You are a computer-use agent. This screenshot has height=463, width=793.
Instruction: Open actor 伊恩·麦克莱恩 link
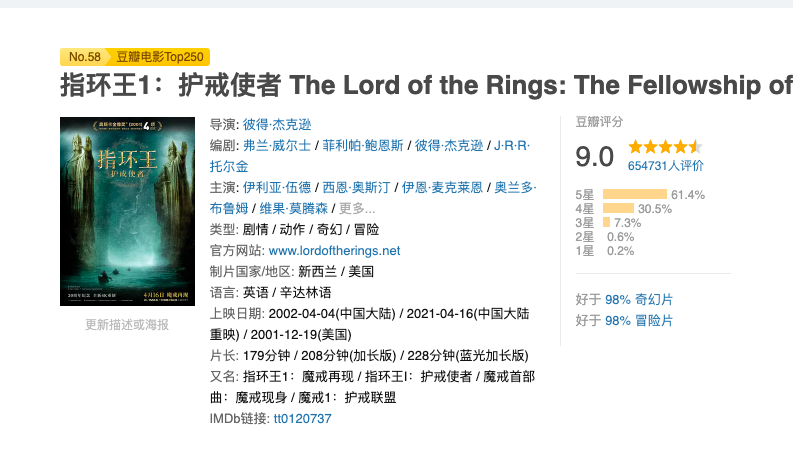point(442,188)
